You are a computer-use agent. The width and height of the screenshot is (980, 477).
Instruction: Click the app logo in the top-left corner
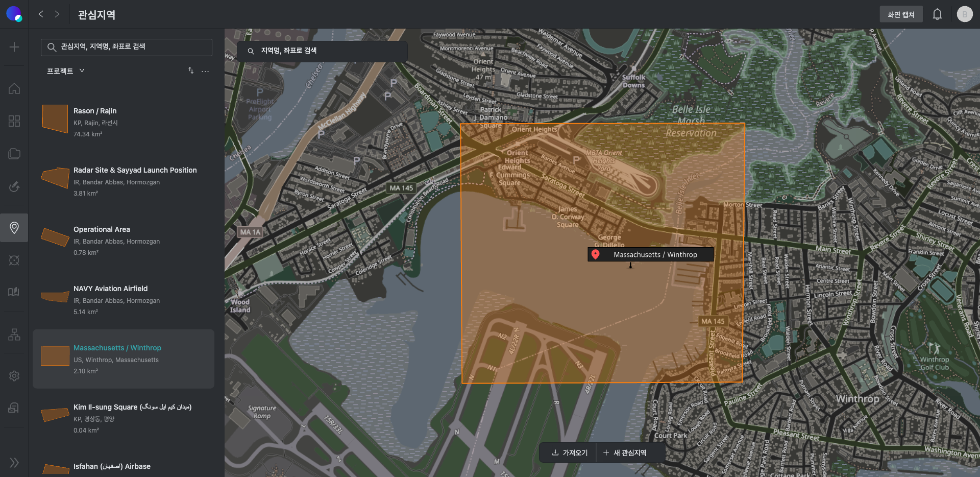point(14,14)
